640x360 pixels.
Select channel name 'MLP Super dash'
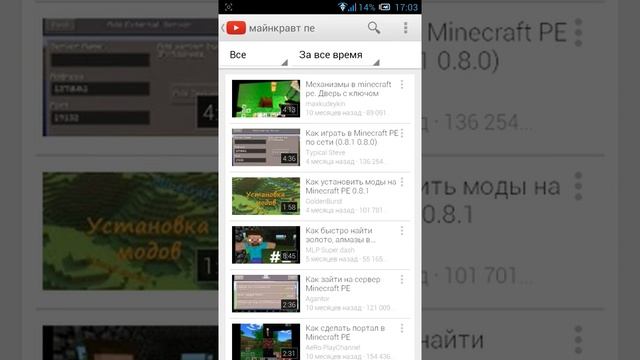pos(330,250)
